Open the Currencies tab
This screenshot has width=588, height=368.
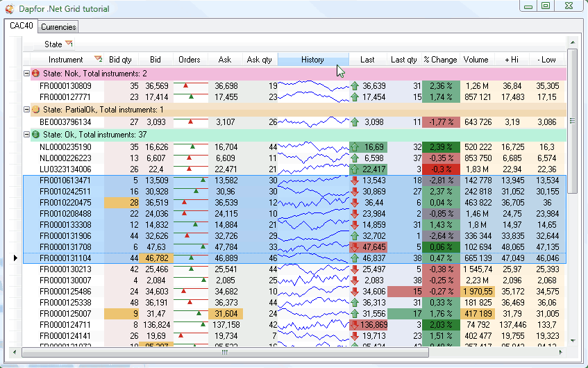tap(58, 27)
